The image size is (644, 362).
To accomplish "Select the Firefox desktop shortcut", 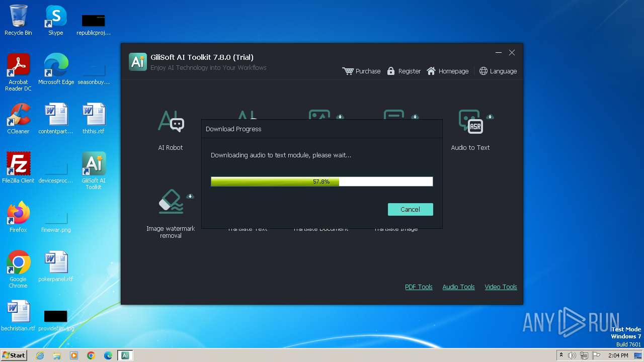I will (x=18, y=217).
